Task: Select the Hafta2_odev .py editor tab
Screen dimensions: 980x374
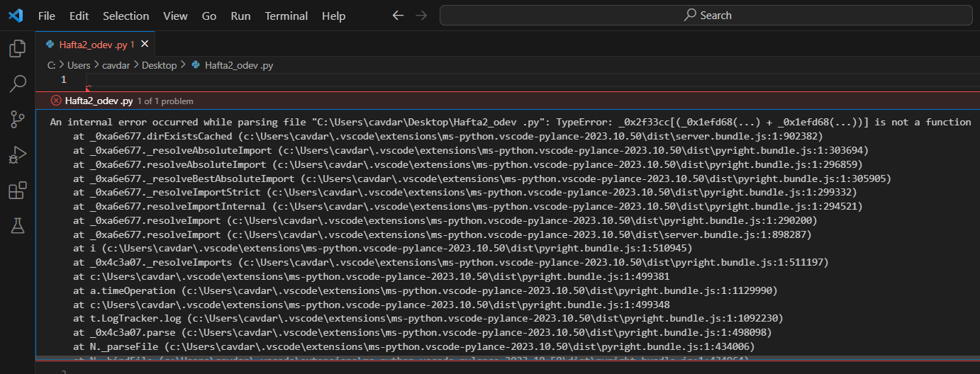Action: [x=95, y=44]
